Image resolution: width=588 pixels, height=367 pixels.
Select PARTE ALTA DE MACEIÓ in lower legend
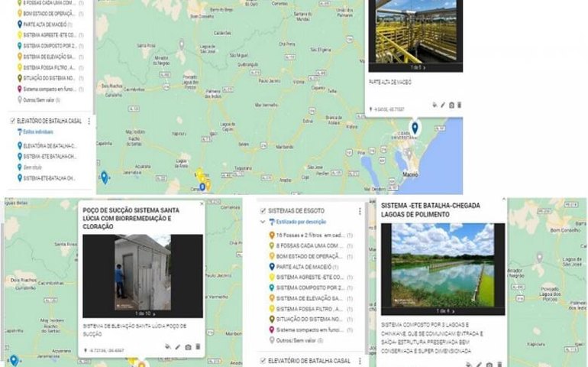pyautogui.click(x=304, y=267)
